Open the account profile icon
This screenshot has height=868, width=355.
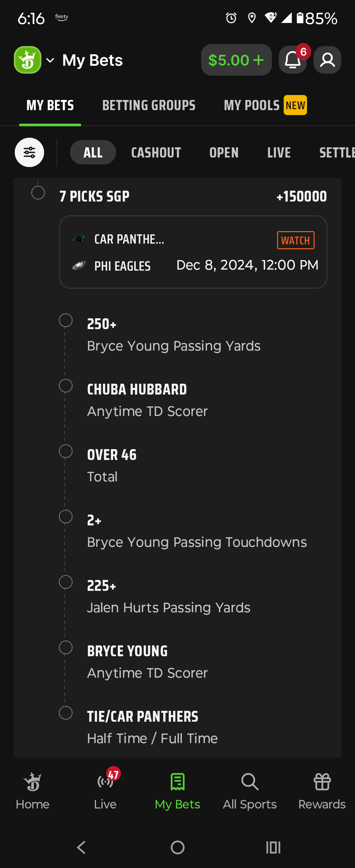point(327,60)
